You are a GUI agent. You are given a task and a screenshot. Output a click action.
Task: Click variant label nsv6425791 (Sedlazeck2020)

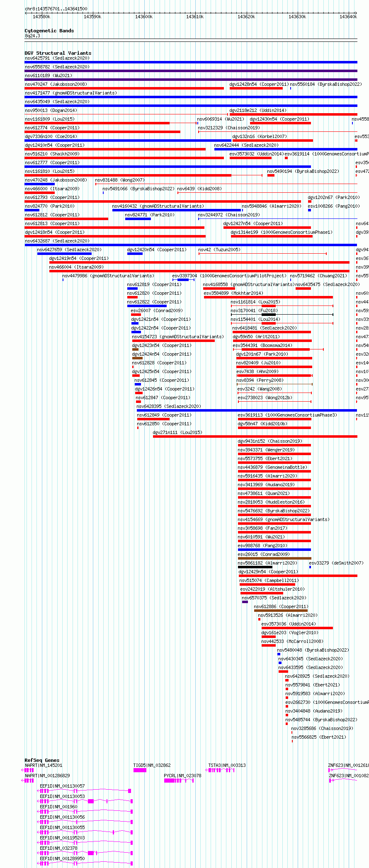(x=57, y=58)
